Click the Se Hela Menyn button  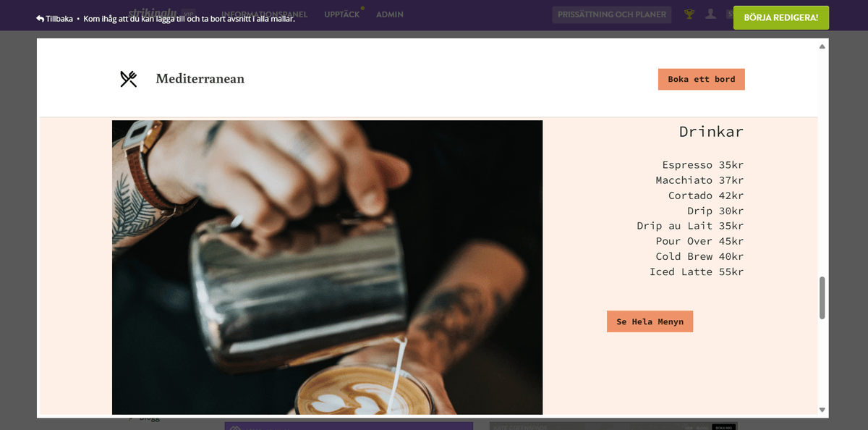click(x=650, y=321)
